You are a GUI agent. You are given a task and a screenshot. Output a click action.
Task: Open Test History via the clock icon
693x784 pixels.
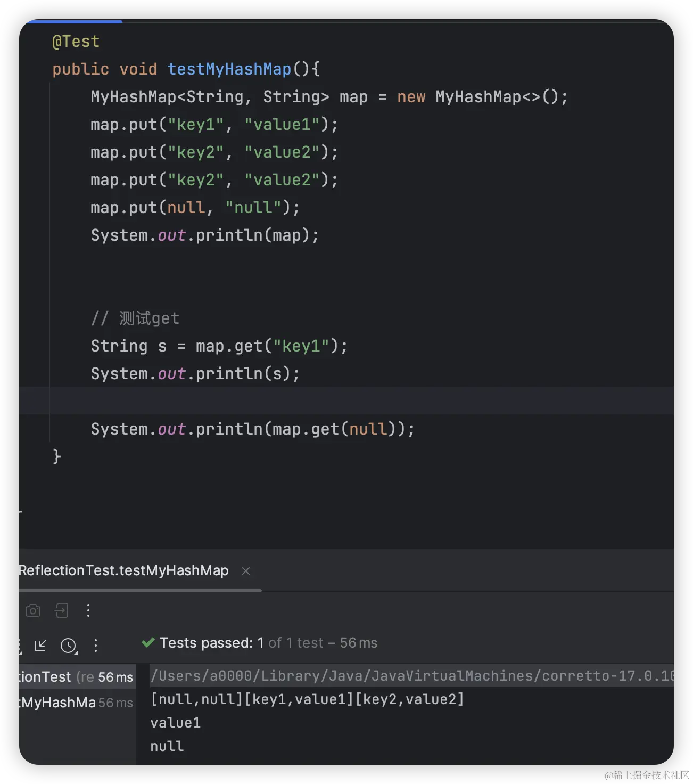[69, 645]
